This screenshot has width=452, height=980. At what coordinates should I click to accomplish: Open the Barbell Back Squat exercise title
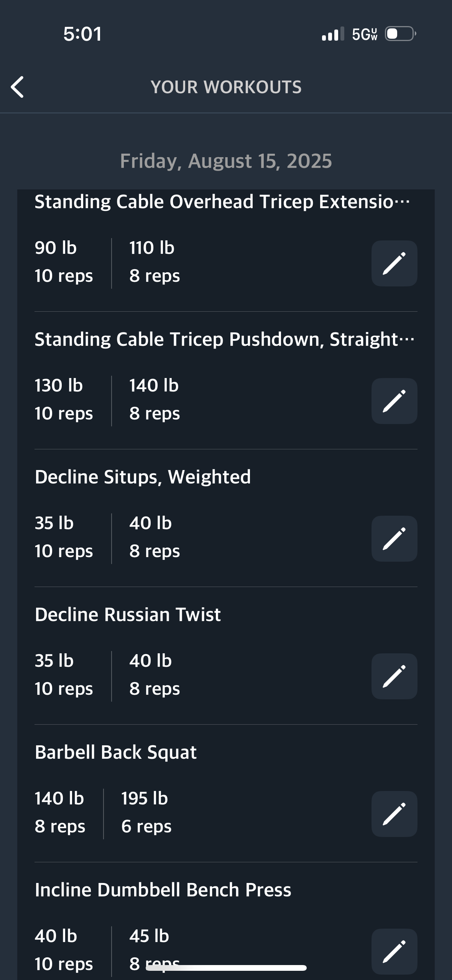[x=115, y=752]
